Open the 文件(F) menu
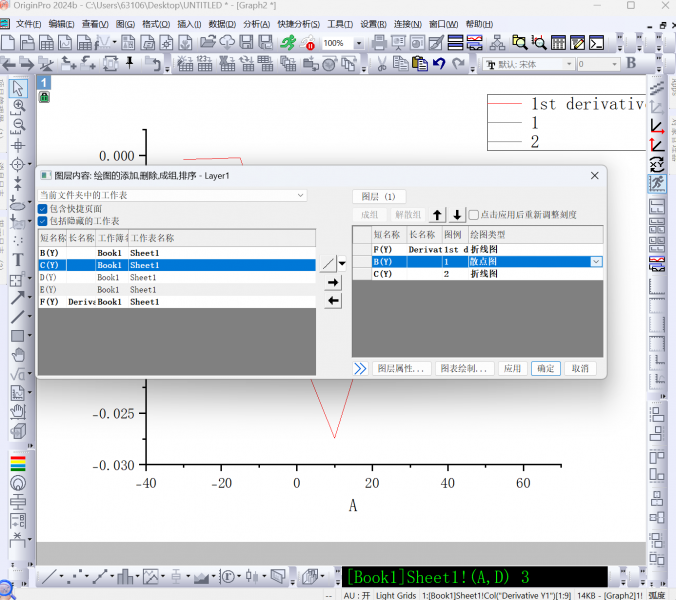The width and height of the screenshot is (676, 600). [x=28, y=24]
